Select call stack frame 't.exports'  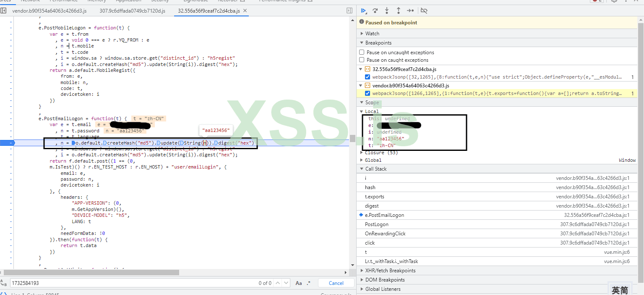[x=497, y=197]
